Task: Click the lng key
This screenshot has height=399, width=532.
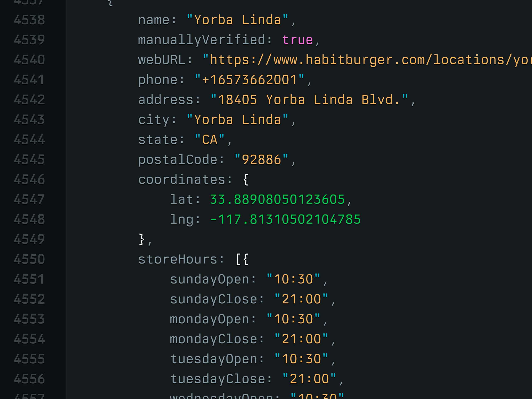Action: pos(182,220)
